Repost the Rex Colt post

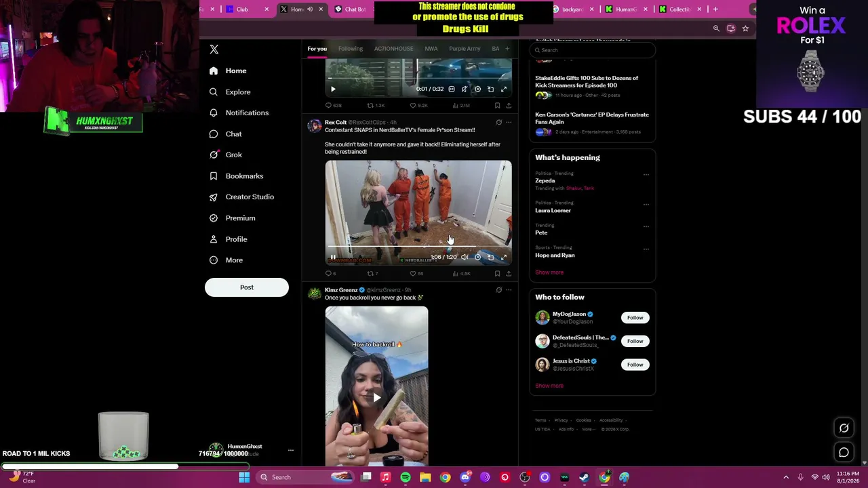[372, 273]
